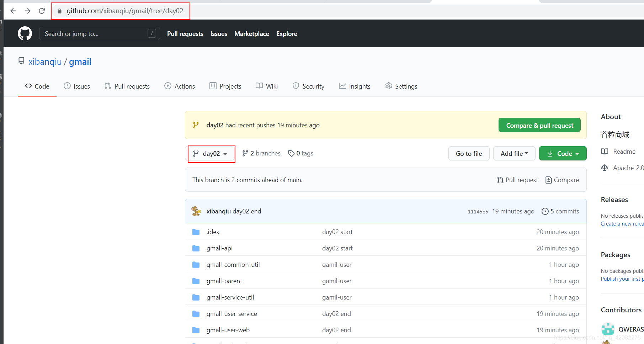This screenshot has width=644, height=344.
Task: Click the Go to file button
Action: pyautogui.click(x=469, y=153)
